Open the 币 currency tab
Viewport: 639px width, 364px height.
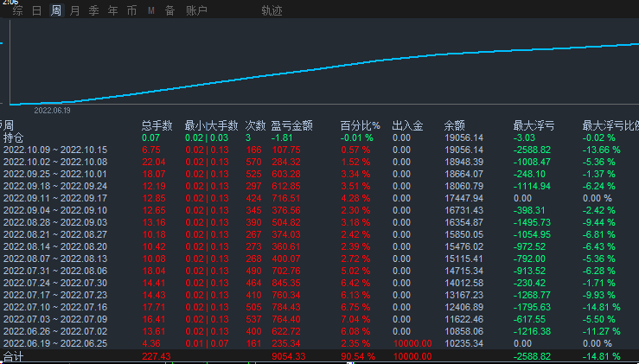point(131,10)
